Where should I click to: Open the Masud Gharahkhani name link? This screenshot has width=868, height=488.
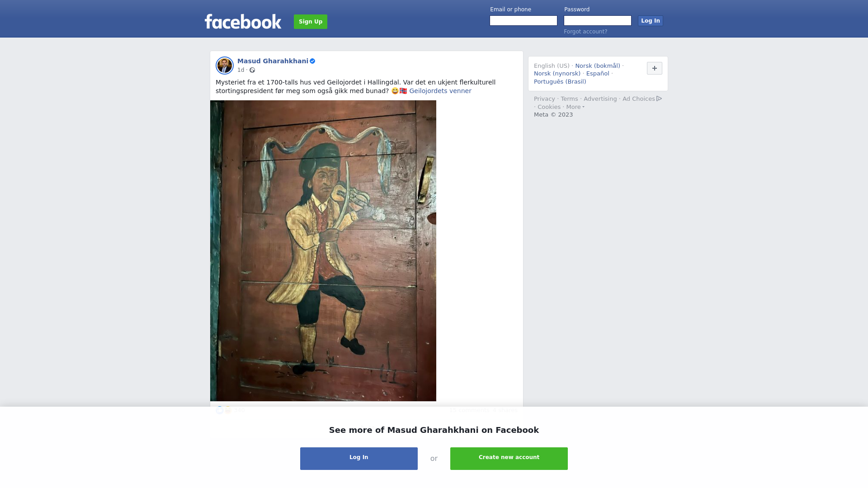point(273,61)
